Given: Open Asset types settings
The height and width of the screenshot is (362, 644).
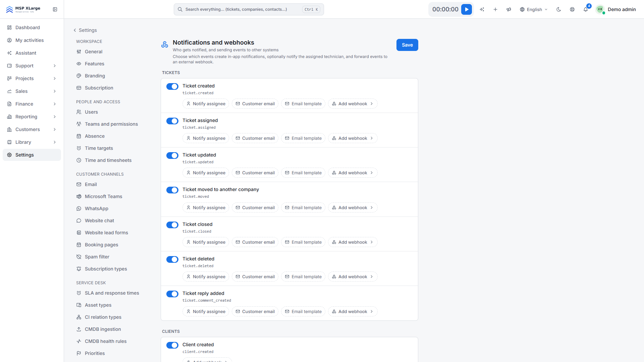Looking at the screenshot, I should 98,305.
